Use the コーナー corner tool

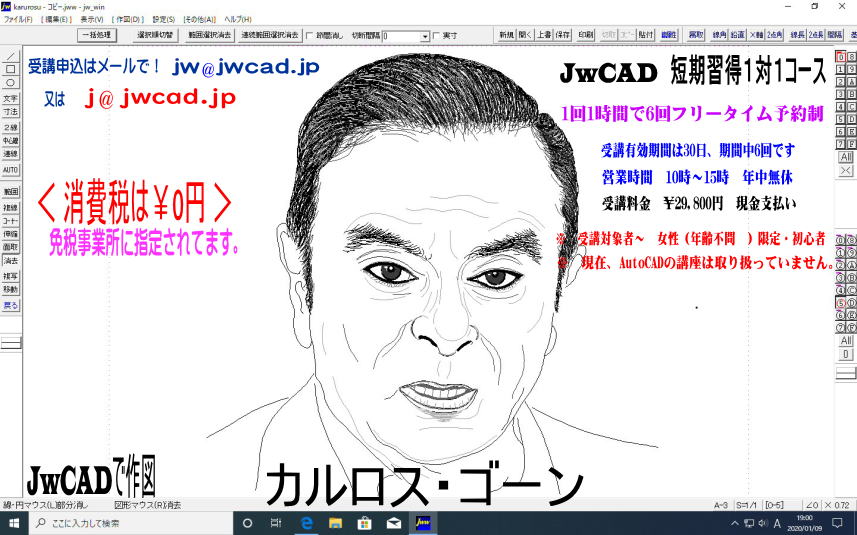(x=10, y=221)
